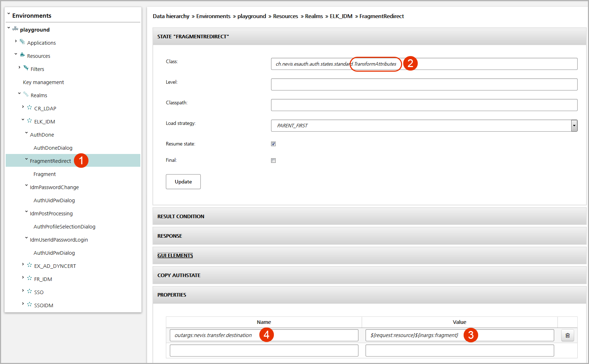Click the Update button
The width and height of the screenshot is (589, 364).
183,182
